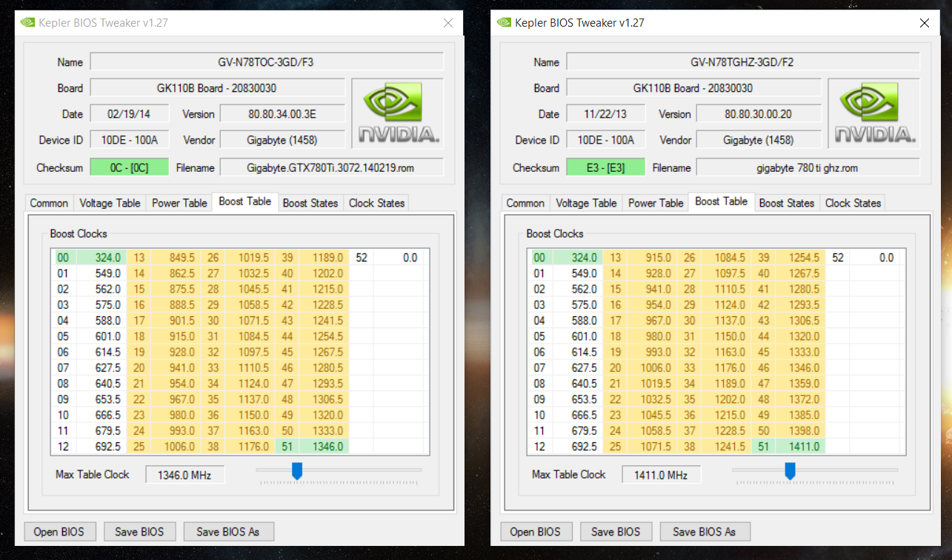Click the Version field 80.80.30.00.20

[x=759, y=114]
